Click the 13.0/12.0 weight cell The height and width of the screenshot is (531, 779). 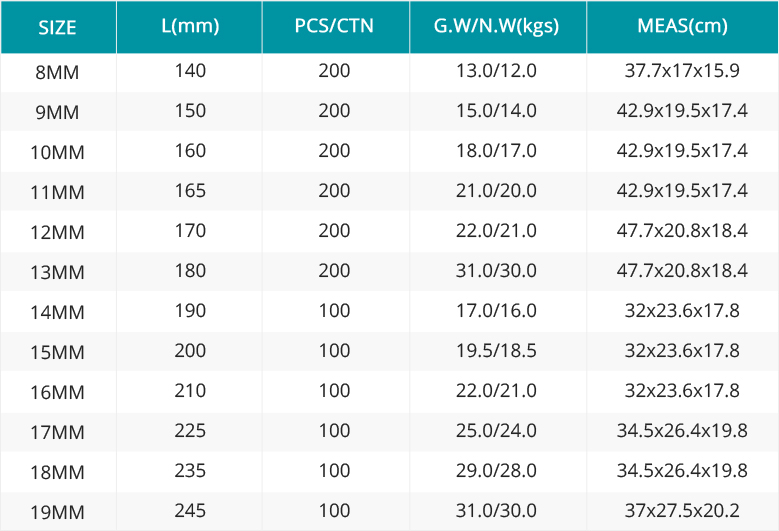(497, 71)
